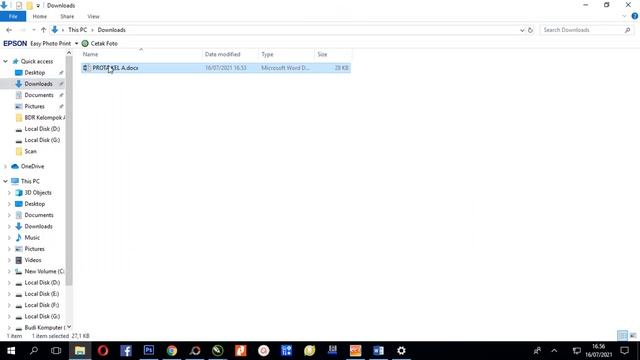Screen dimensions: 640x360
Task: Go up one folder level
Action: pyautogui.click(x=43, y=30)
